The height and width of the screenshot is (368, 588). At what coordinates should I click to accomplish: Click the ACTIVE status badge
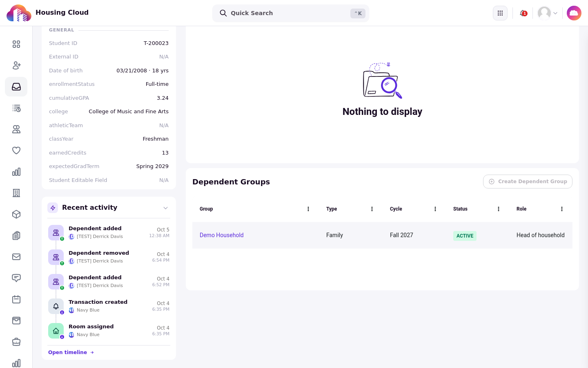point(465,236)
